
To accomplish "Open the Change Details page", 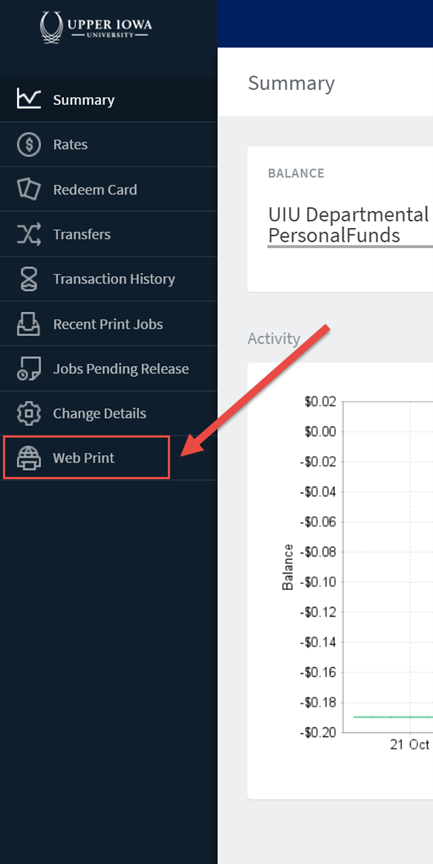I will point(109,413).
